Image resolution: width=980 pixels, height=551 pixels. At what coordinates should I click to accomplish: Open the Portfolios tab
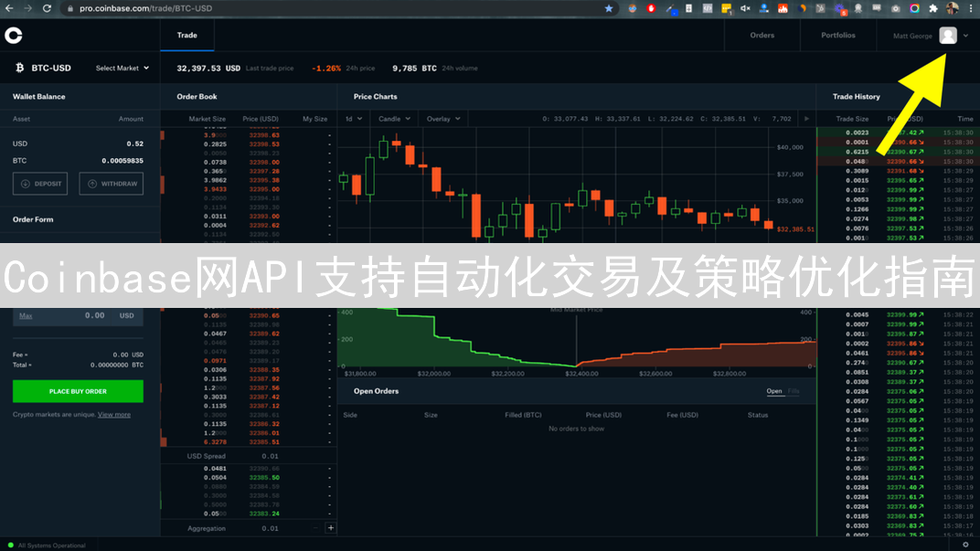(x=838, y=36)
